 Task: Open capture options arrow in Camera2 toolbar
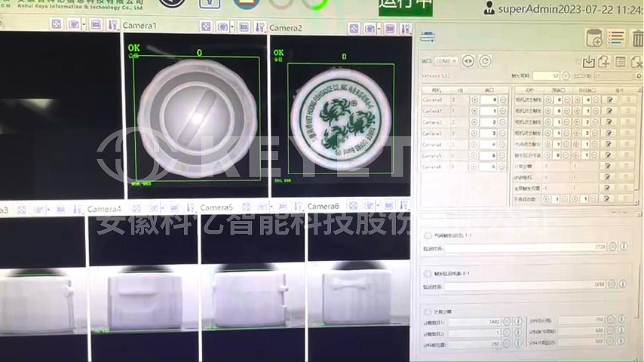coord(379,29)
